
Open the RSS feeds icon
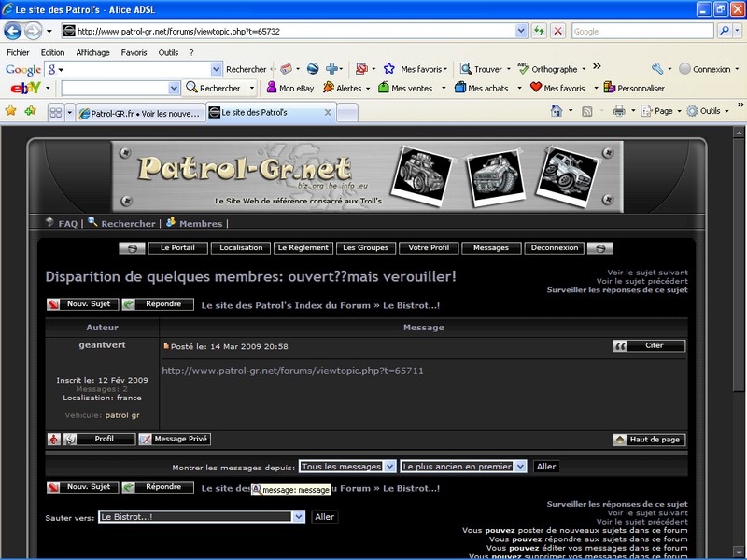[x=587, y=111]
